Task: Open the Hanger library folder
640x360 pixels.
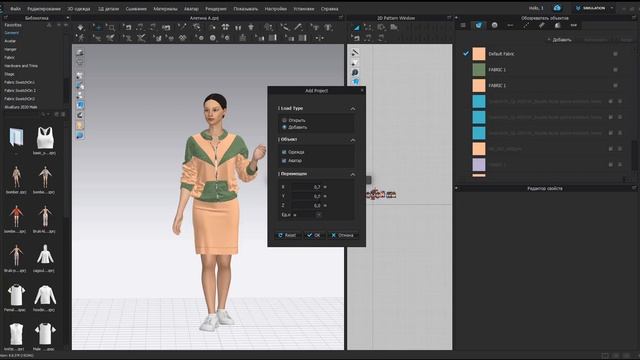Action: point(10,49)
